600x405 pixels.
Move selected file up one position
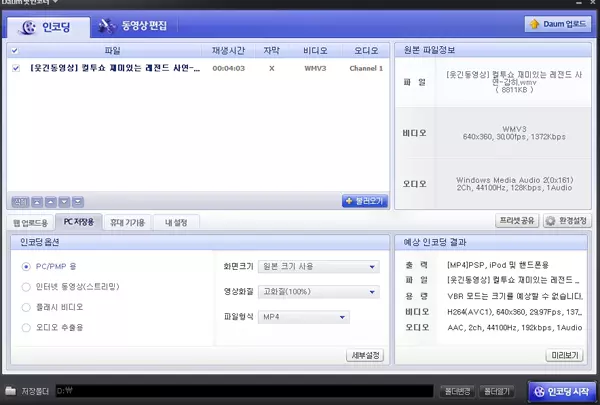51,202
